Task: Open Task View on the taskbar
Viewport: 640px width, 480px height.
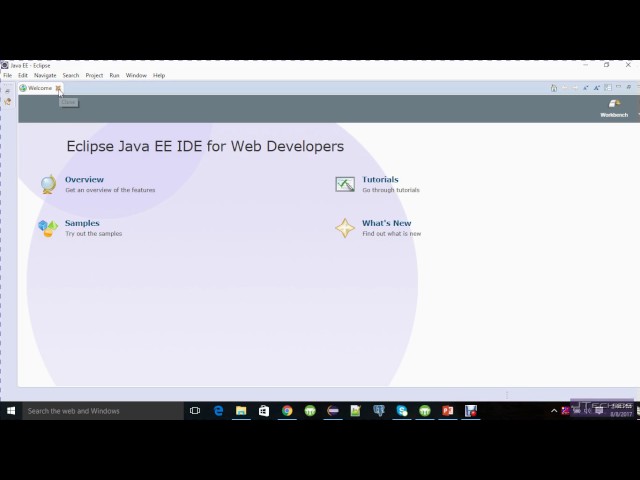Action: 195,411
